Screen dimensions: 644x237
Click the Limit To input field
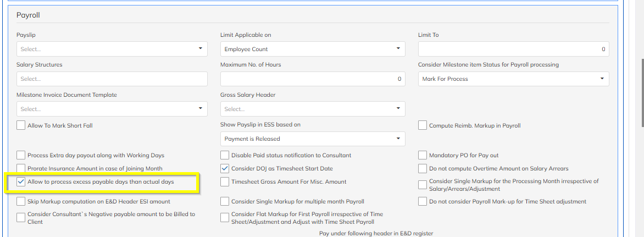point(513,49)
